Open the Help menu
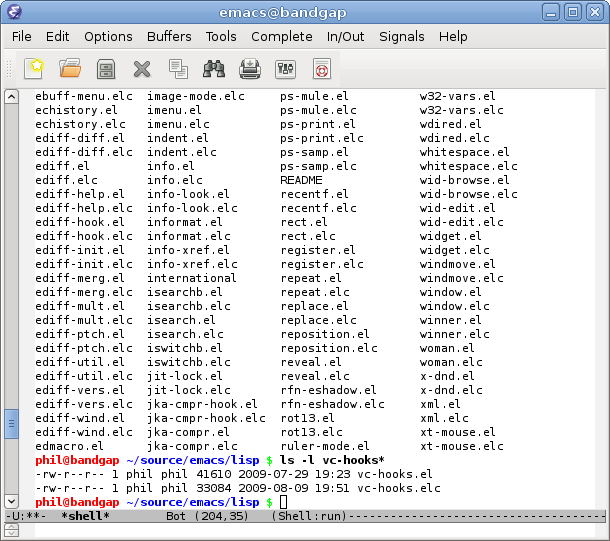This screenshot has height=541, width=610. tap(453, 37)
